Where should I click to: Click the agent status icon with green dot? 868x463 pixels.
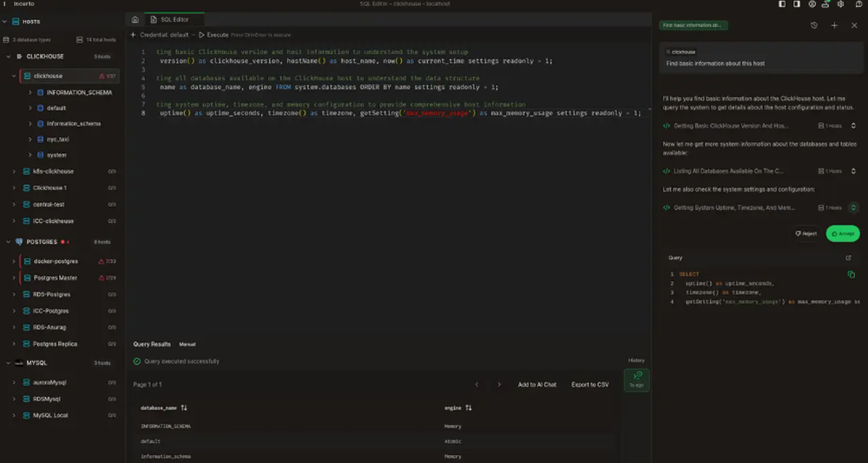pos(826,3)
